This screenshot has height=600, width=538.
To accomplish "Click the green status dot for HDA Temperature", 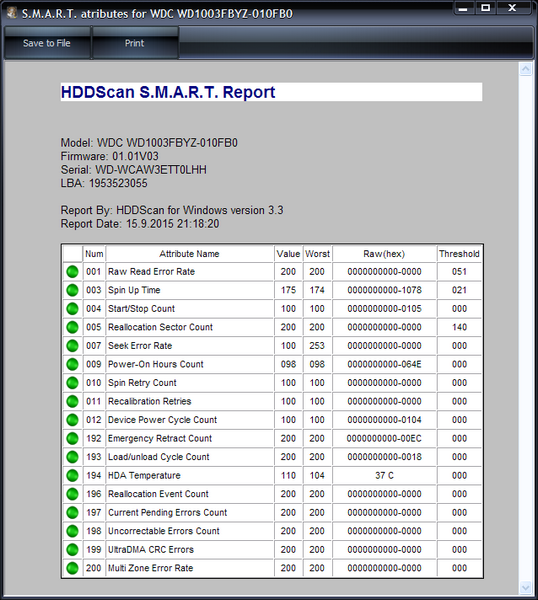I will click(x=72, y=475).
